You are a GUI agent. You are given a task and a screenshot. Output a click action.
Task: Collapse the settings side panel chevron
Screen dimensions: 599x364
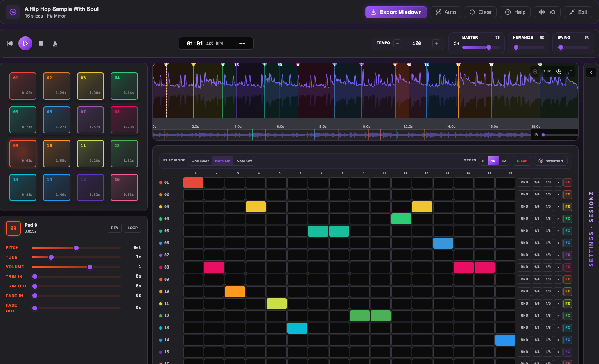coord(591,72)
